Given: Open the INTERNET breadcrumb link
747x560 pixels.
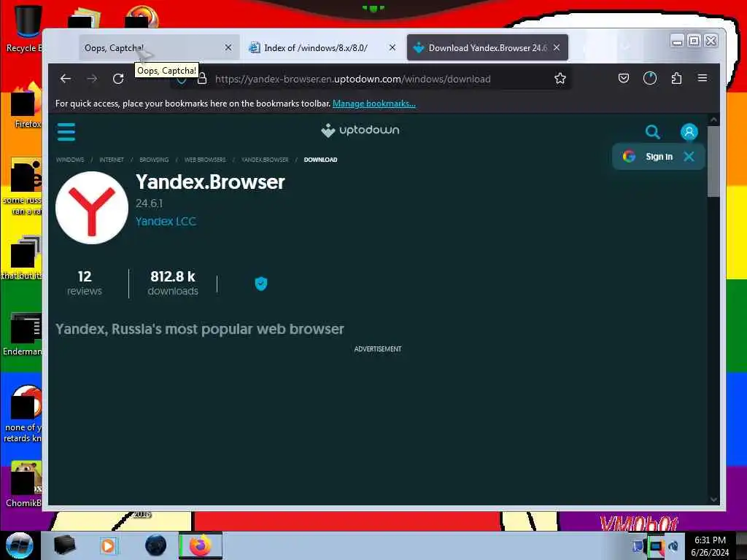Looking at the screenshot, I should click(x=112, y=160).
